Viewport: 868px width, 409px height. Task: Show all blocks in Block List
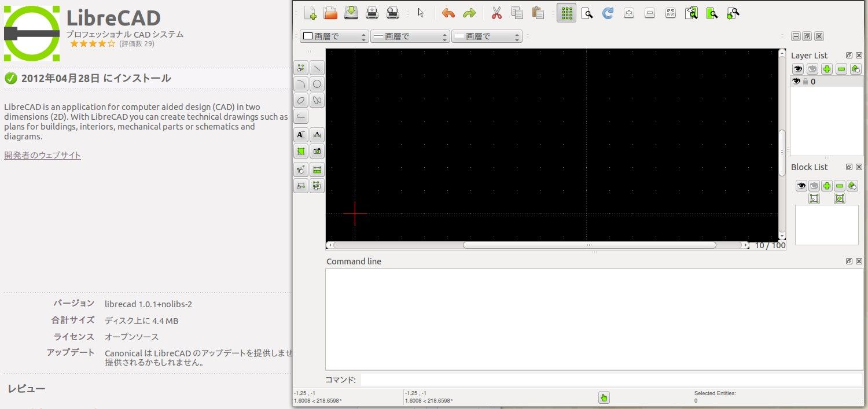pyautogui.click(x=801, y=186)
